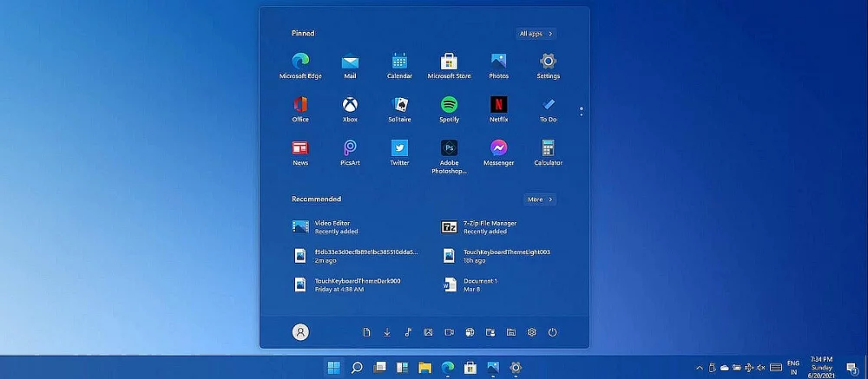This screenshot has height=379, width=868.
Task: Open the File Explorer shortcut in Start footer
Action: (x=511, y=332)
